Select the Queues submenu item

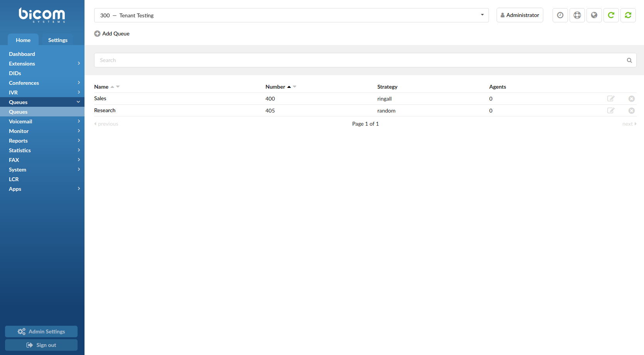(x=42, y=112)
